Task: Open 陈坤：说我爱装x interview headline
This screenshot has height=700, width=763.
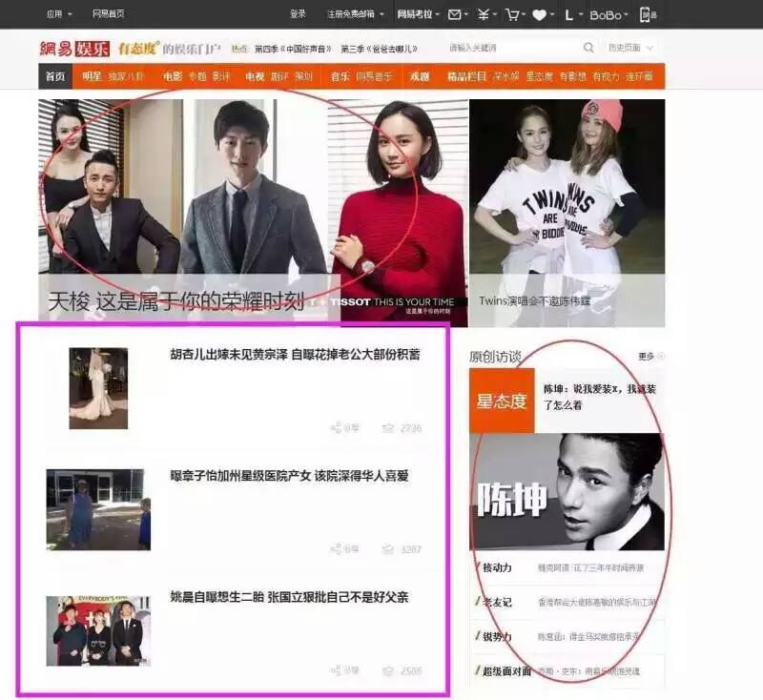Action: point(600,397)
